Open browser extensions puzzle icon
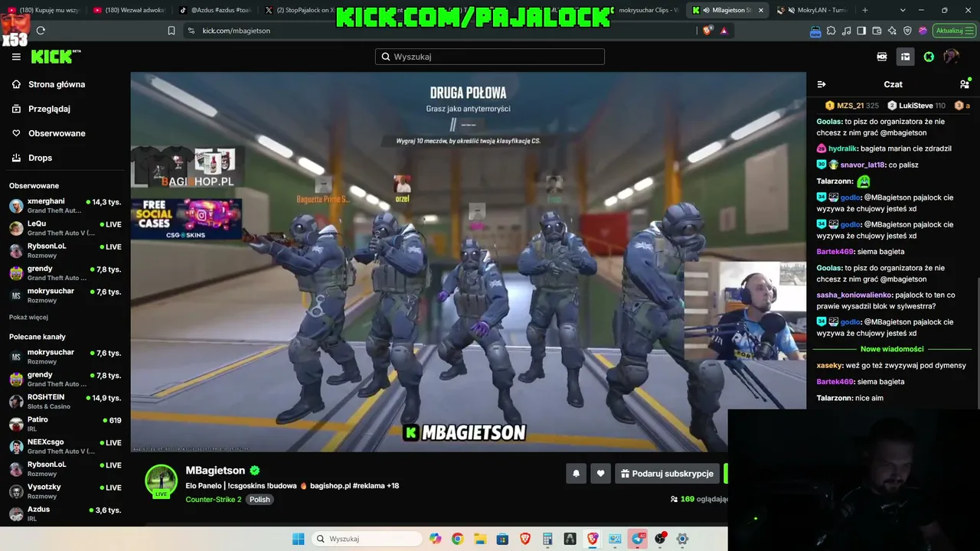Image resolution: width=980 pixels, height=551 pixels. coord(831,31)
